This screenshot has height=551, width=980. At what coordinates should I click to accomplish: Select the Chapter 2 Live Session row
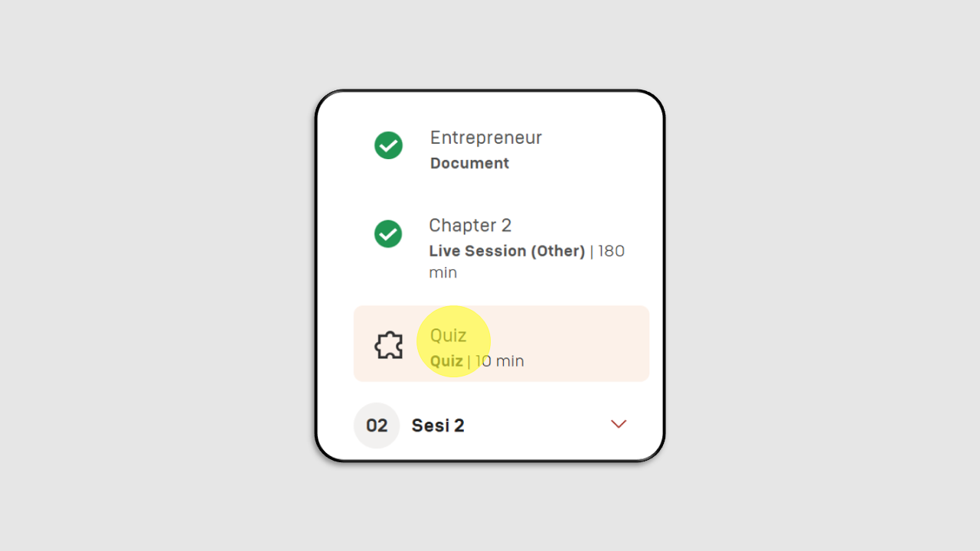(x=501, y=248)
